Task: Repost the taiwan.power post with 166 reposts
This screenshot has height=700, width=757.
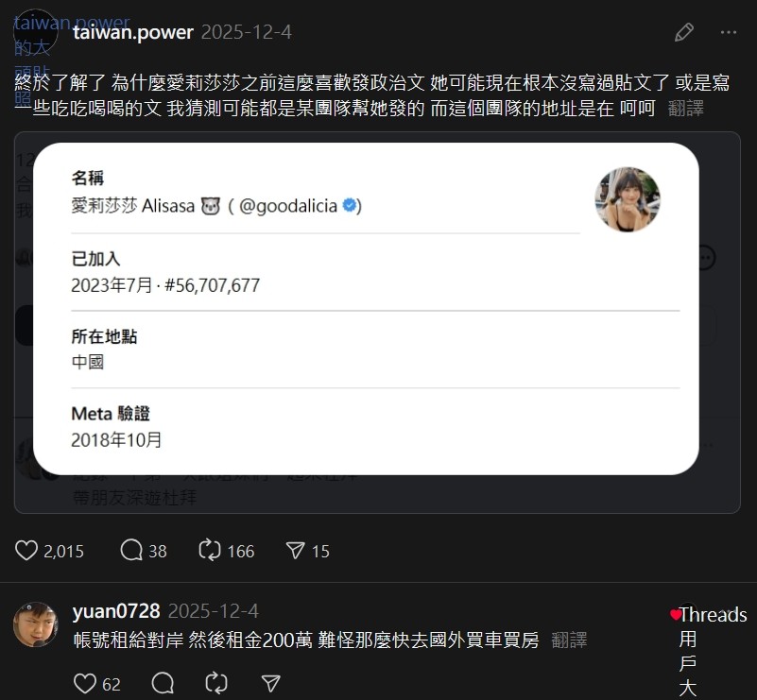Action: pos(210,551)
